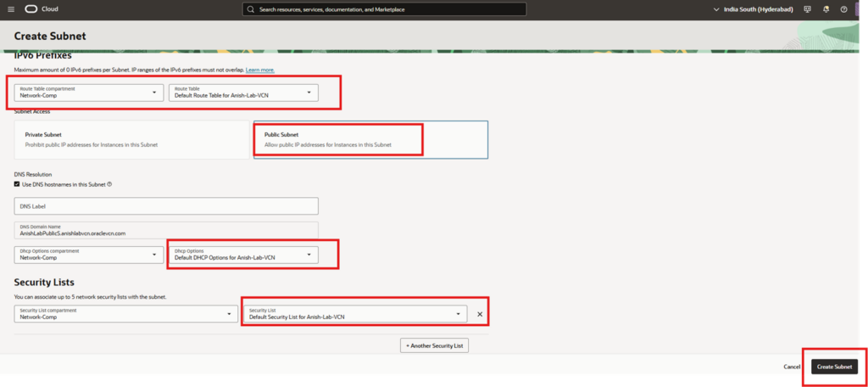Open the Route Table dropdown
868x387 pixels.
coord(243,92)
